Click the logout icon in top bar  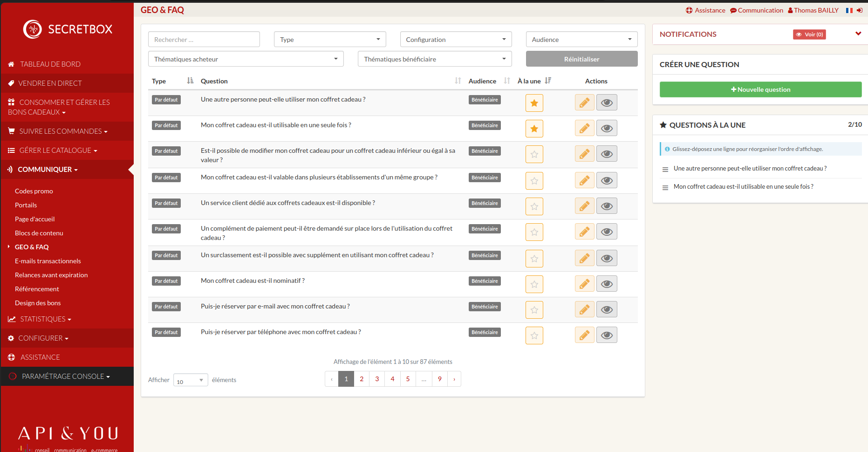click(x=860, y=10)
